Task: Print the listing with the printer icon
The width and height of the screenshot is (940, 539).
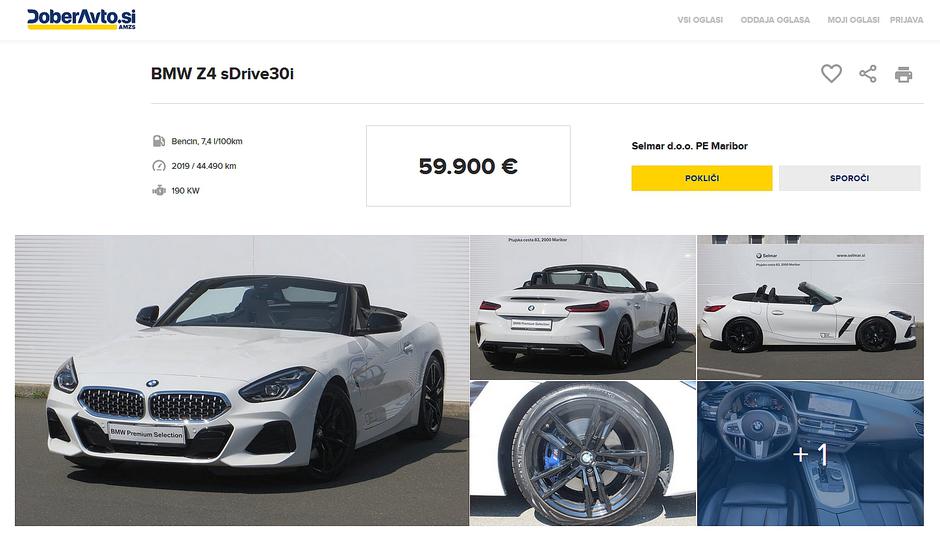Action: pyautogui.click(x=903, y=74)
